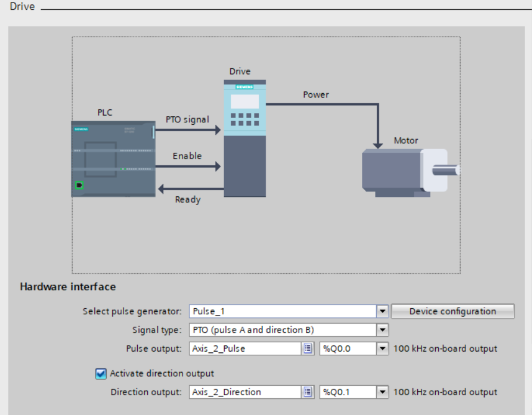The image size is (532, 415).
Task: Click the PLC label
Action: coord(105,112)
